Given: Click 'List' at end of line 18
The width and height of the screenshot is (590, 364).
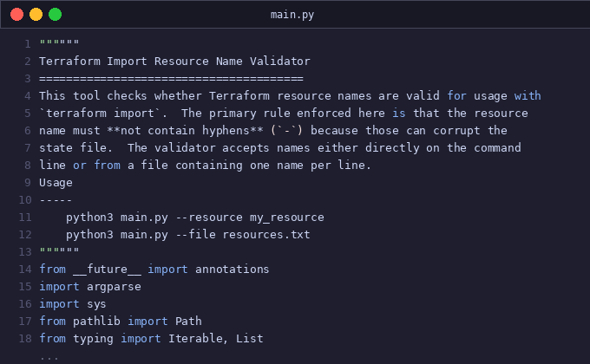Looking at the screenshot, I should point(250,339).
